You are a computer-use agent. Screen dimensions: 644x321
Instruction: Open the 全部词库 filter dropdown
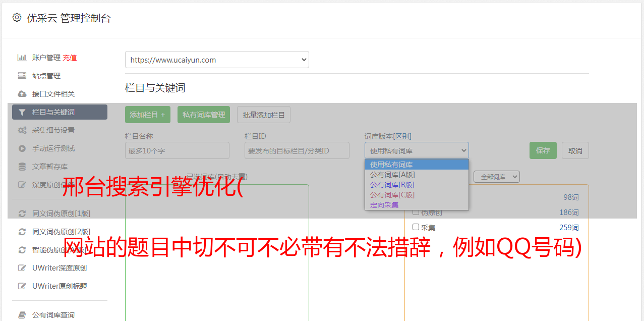click(x=496, y=177)
